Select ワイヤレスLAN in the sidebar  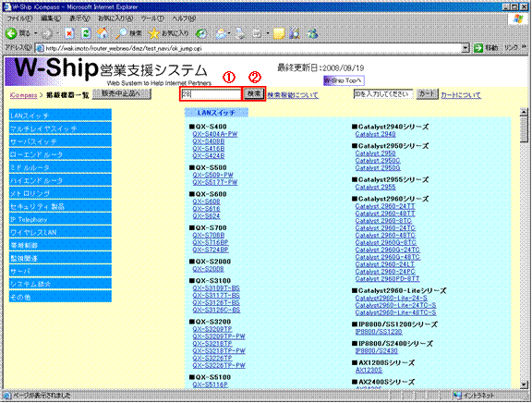click(x=60, y=232)
